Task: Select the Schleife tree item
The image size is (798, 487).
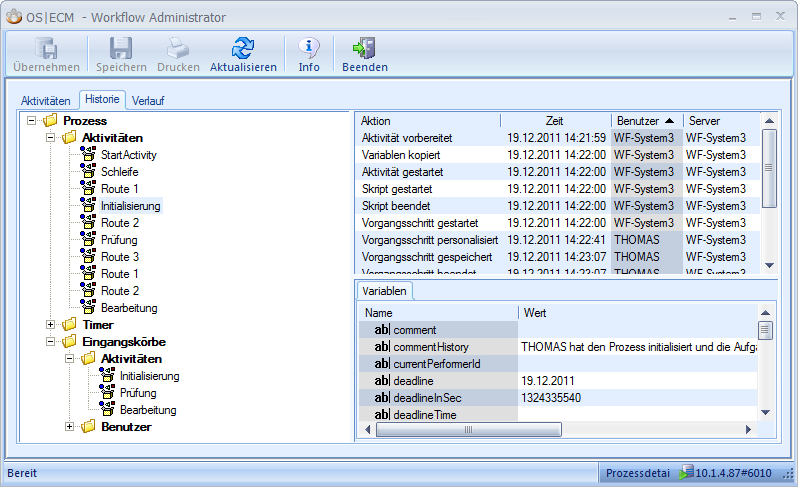Action: click(x=119, y=172)
